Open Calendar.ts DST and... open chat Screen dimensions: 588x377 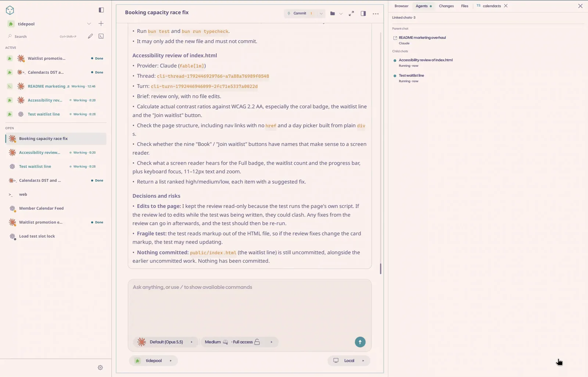(x=56, y=180)
